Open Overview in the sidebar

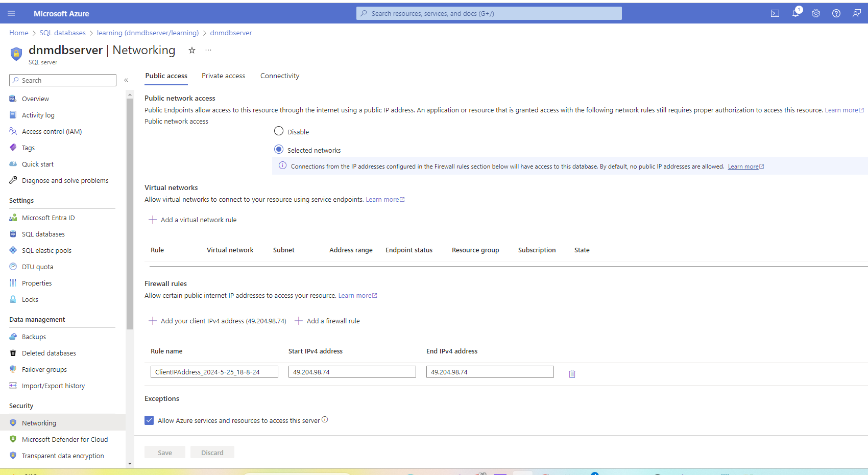click(35, 99)
